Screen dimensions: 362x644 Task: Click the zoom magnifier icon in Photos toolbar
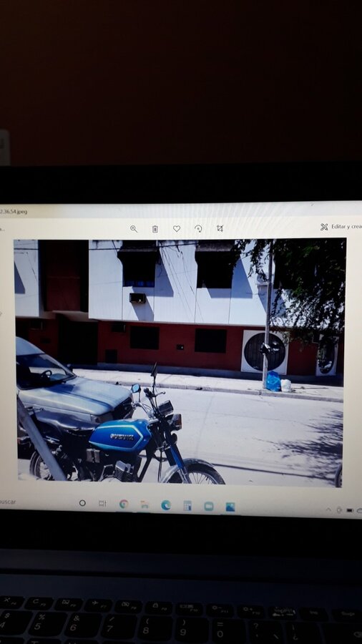point(133,229)
